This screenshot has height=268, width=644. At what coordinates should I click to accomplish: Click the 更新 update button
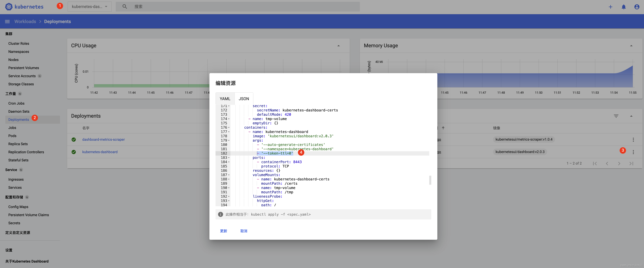(223, 231)
